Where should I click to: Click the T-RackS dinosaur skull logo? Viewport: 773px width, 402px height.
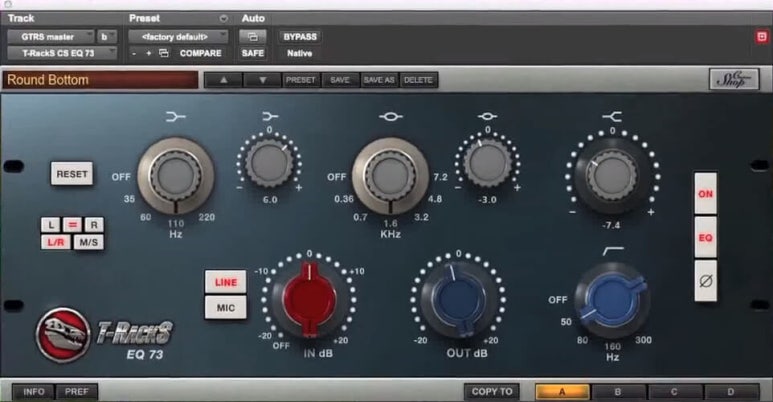(63, 335)
